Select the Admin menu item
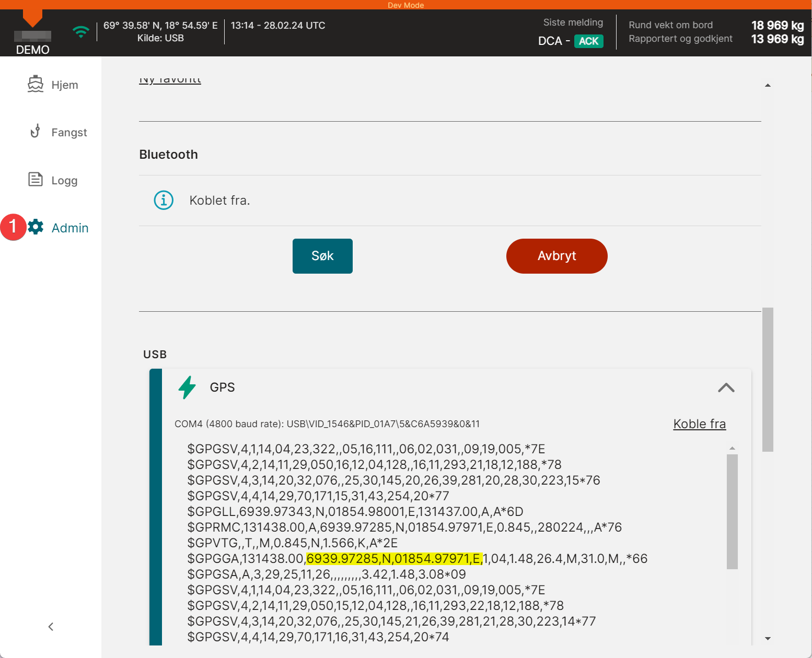 click(70, 228)
